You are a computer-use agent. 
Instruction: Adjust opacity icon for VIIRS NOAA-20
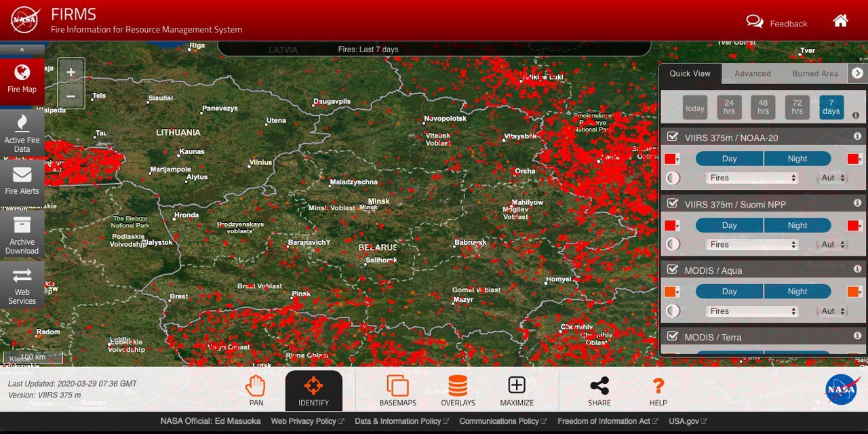[673, 178]
